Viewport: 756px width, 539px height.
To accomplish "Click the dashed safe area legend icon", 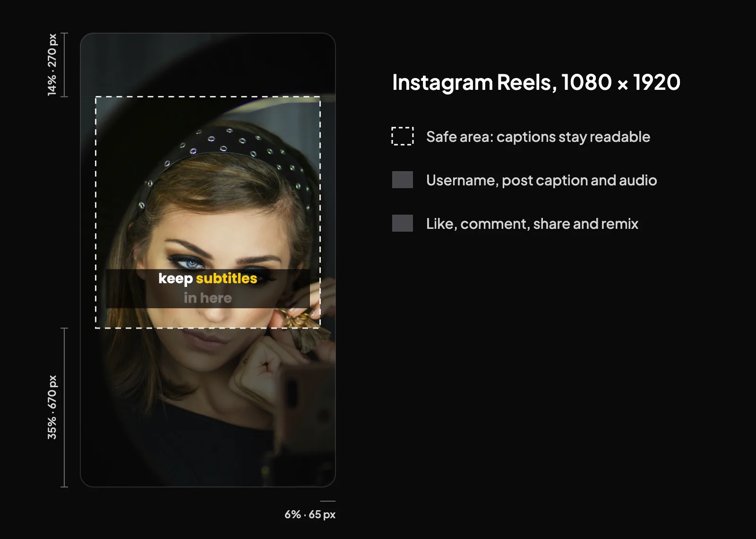I will click(x=403, y=136).
